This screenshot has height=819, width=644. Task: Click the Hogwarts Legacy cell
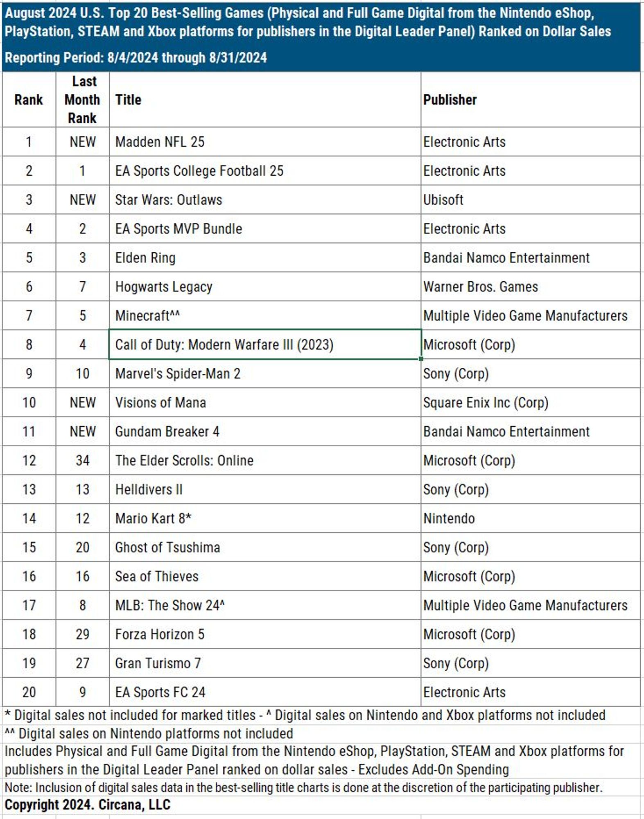[265, 287]
